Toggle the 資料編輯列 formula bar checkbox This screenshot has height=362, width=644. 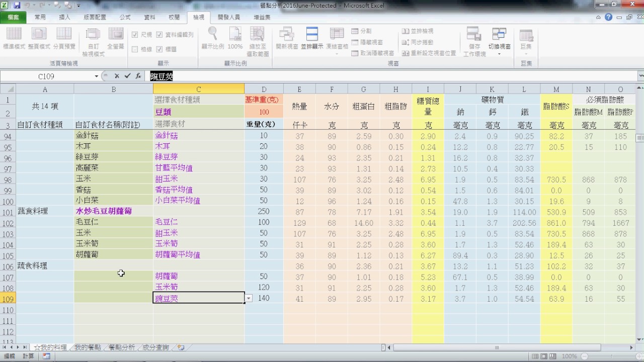[x=159, y=35]
